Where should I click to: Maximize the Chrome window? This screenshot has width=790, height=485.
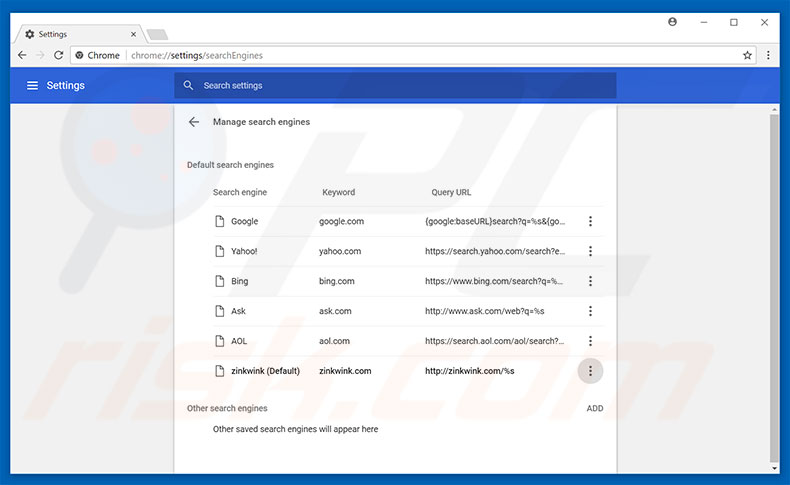pos(734,22)
